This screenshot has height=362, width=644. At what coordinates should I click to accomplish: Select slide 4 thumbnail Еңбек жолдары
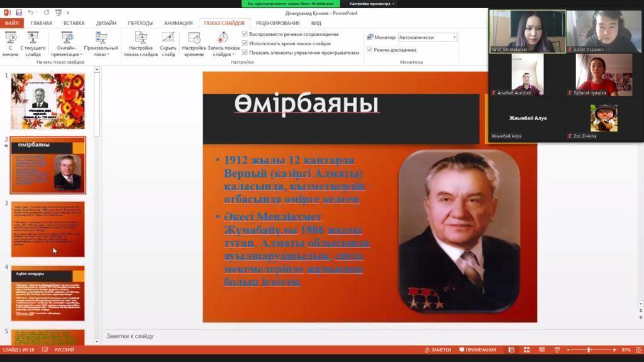click(48, 293)
